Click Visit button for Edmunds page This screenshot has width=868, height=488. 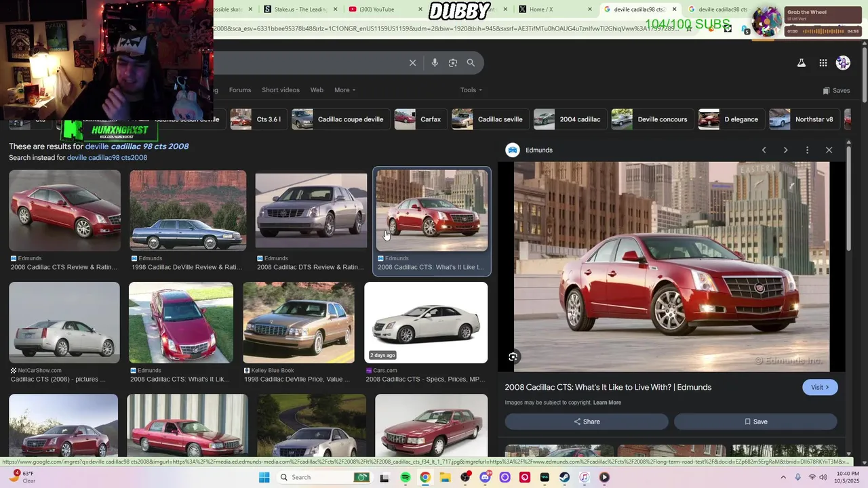820,387
